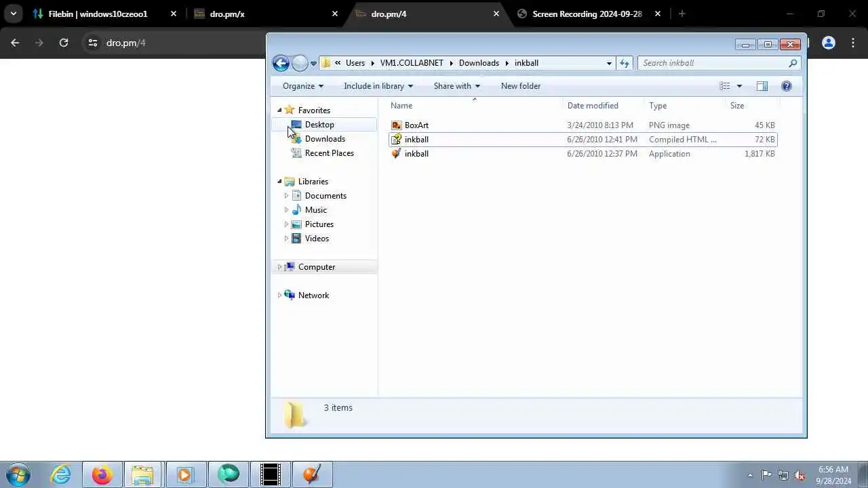Click the site information icon in browser
Viewport: 868px width, 488px height.
tap(93, 43)
